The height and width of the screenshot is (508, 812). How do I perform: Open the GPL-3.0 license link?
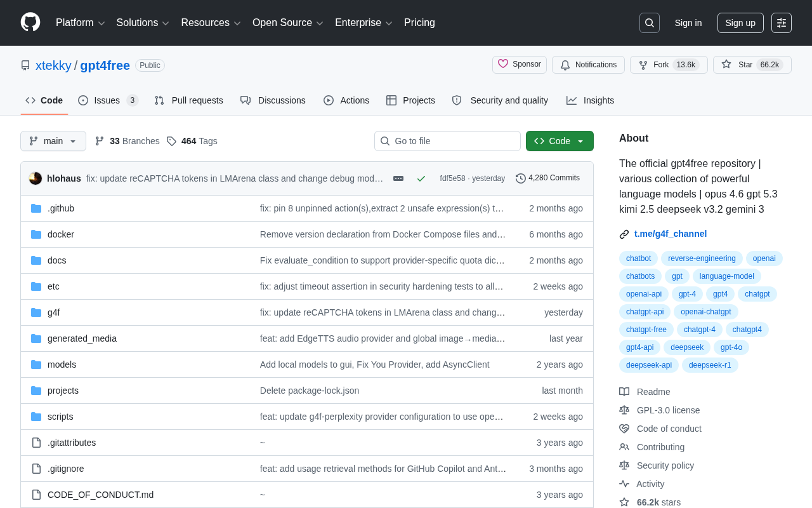pyautogui.click(x=660, y=410)
